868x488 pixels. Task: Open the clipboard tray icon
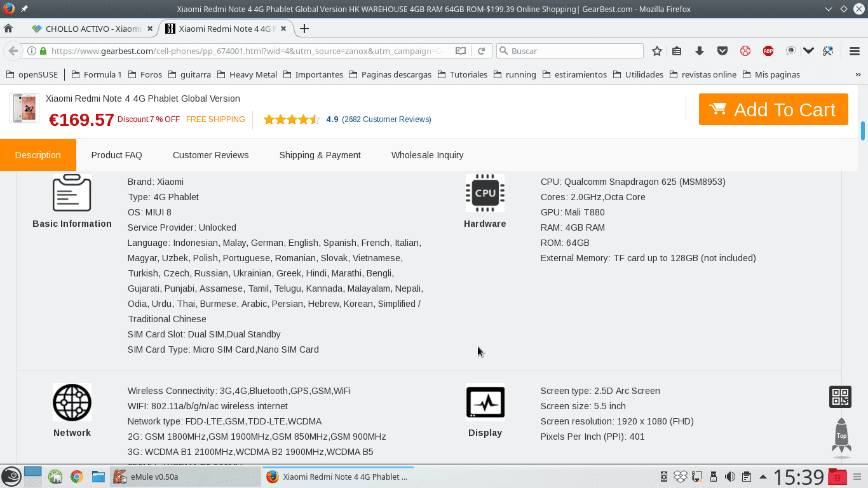click(x=747, y=477)
